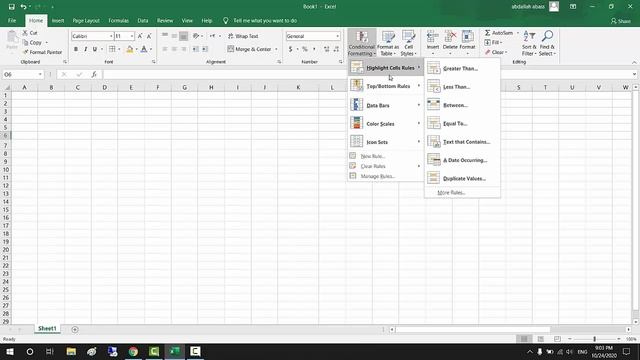The height and width of the screenshot is (360, 640).
Task: Click the Copy command
Action: click(32, 42)
